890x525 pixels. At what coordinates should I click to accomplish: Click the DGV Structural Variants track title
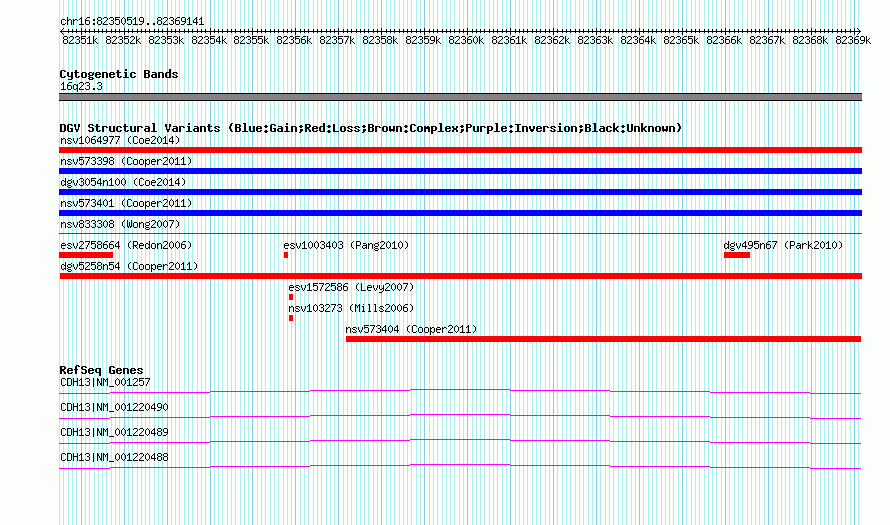pyautogui.click(x=370, y=128)
